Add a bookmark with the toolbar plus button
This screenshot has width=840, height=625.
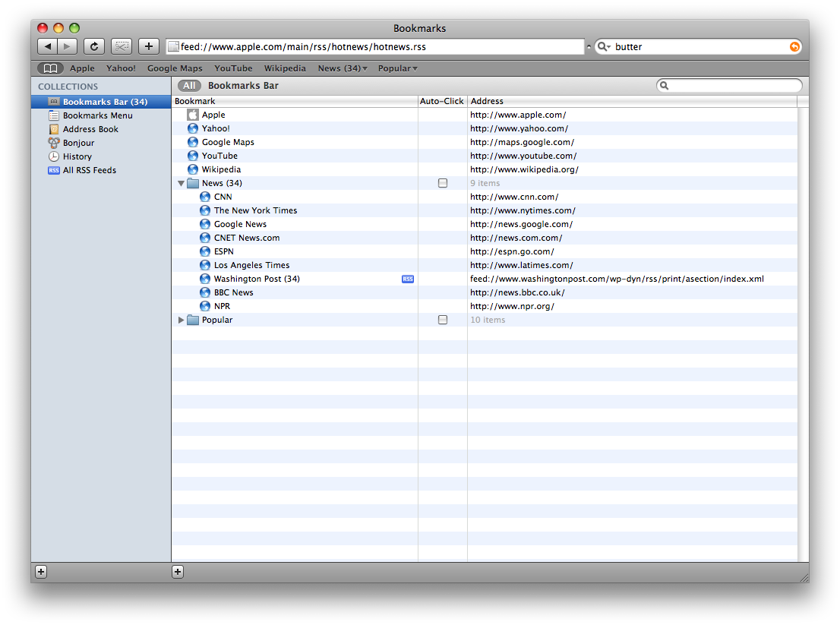tap(149, 46)
